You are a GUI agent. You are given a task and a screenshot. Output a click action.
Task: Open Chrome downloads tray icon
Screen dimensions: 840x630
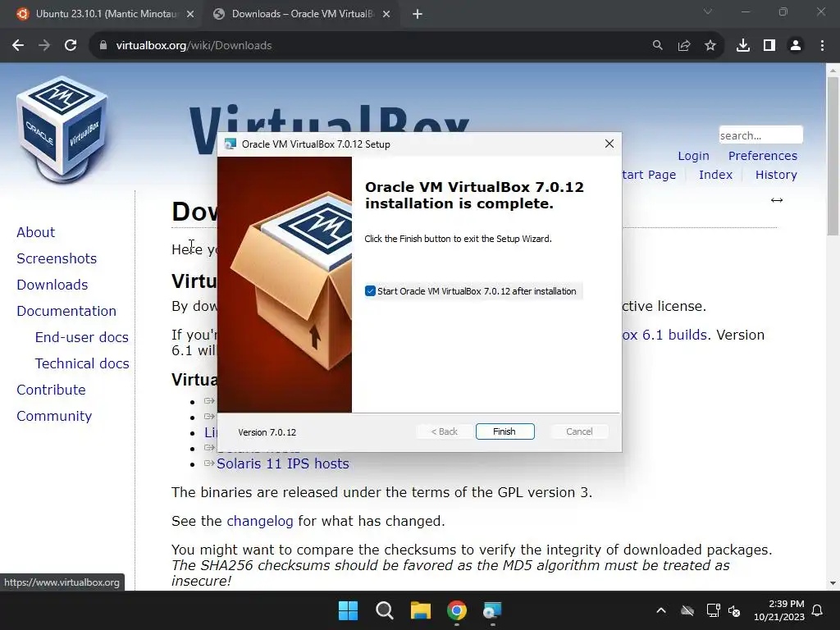(x=743, y=46)
